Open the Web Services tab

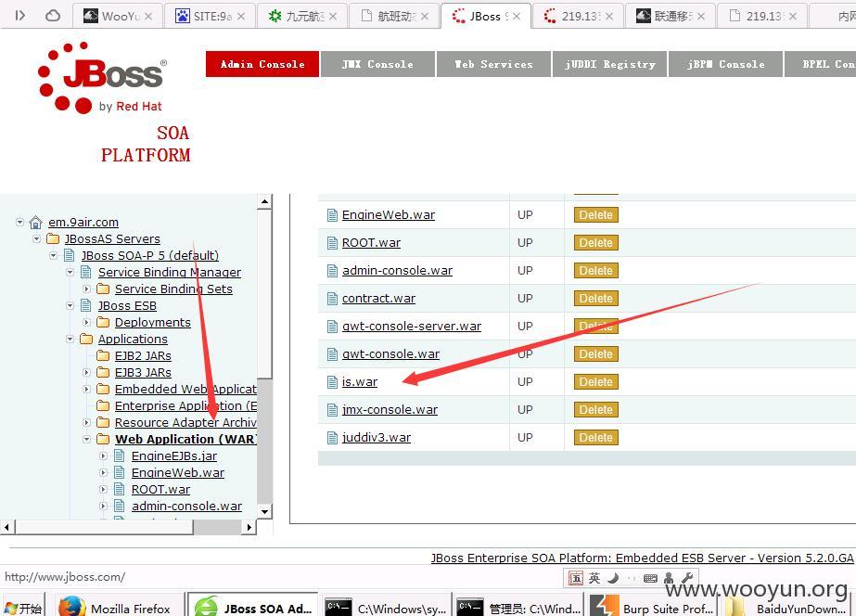point(493,64)
